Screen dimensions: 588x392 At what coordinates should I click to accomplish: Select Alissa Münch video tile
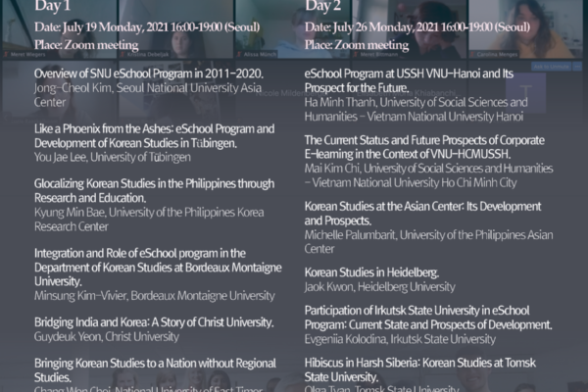pyautogui.click(x=292, y=28)
